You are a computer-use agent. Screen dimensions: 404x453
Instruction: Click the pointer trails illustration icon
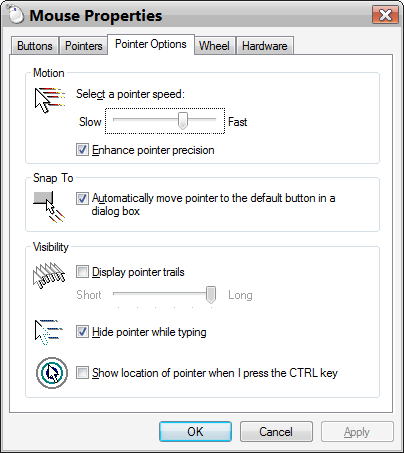[x=49, y=275]
